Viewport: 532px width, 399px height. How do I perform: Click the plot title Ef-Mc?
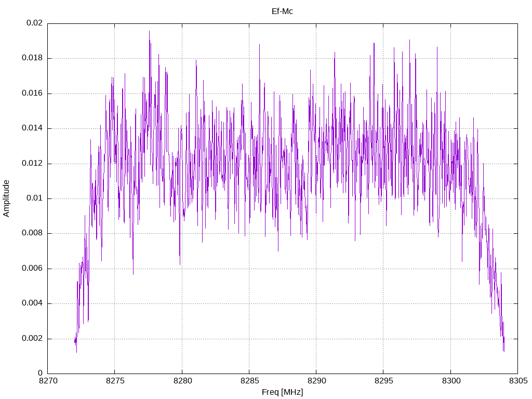(x=282, y=11)
